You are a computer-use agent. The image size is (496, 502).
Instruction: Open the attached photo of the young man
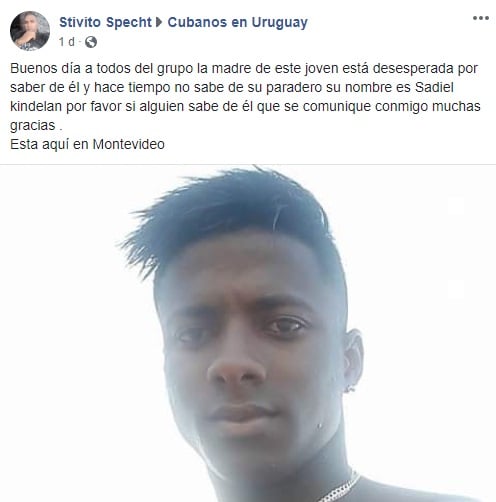point(248,333)
